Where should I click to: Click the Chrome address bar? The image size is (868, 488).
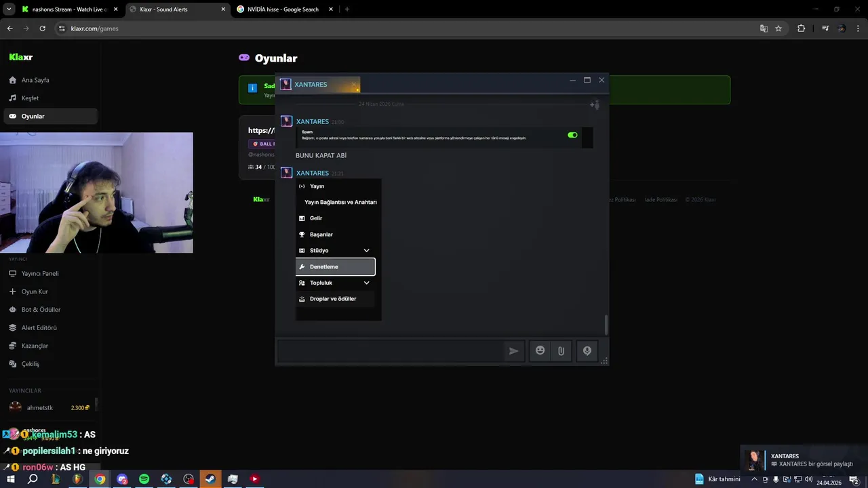point(407,28)
